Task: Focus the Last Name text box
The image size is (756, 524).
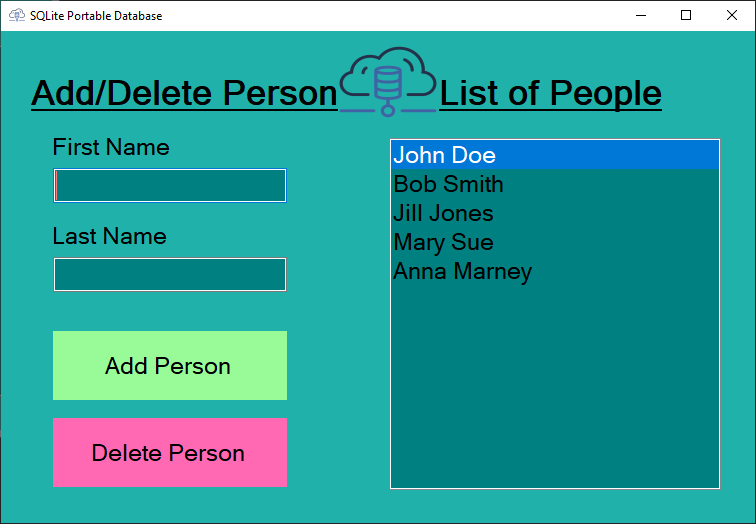Action: click(170, 275)
